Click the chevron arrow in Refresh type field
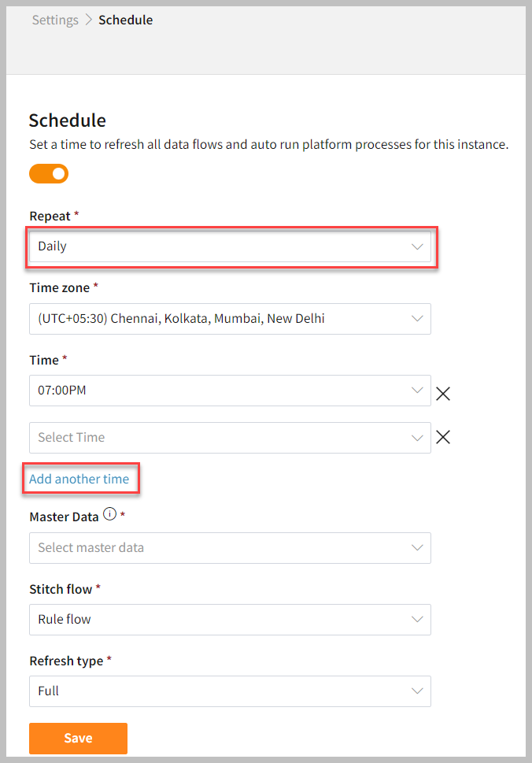This screenshot has width=532, height=763. coord(417,691)
